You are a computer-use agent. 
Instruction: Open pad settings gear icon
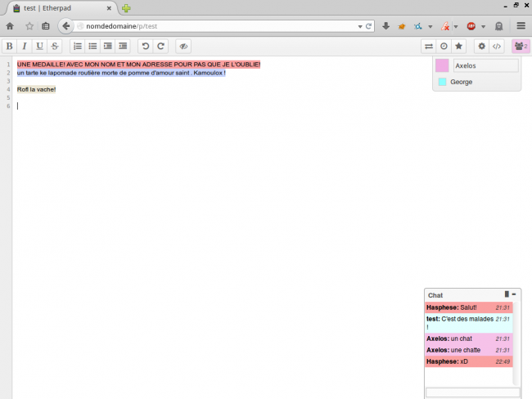pyautogui.click(x=481, y=47)
